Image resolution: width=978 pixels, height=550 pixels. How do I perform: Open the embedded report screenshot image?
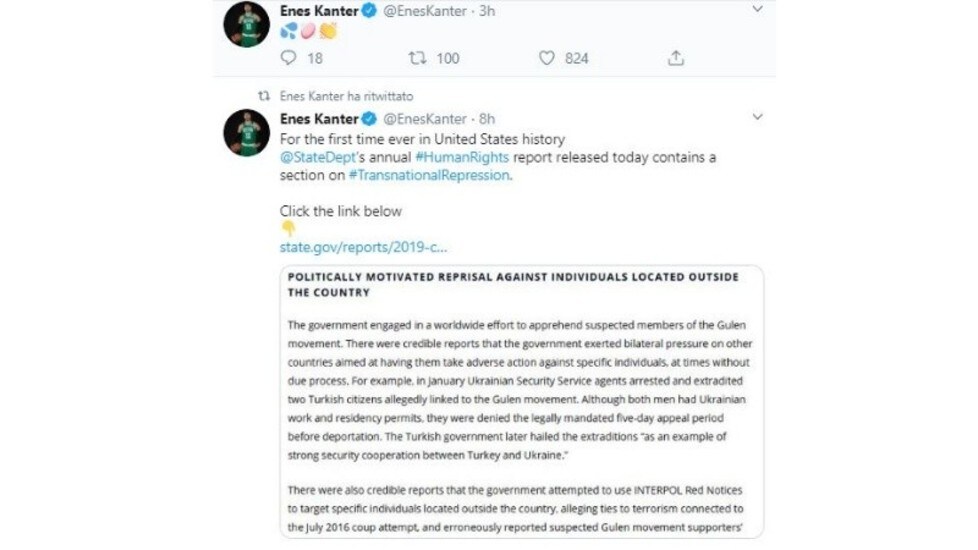(x=522, y=402)
